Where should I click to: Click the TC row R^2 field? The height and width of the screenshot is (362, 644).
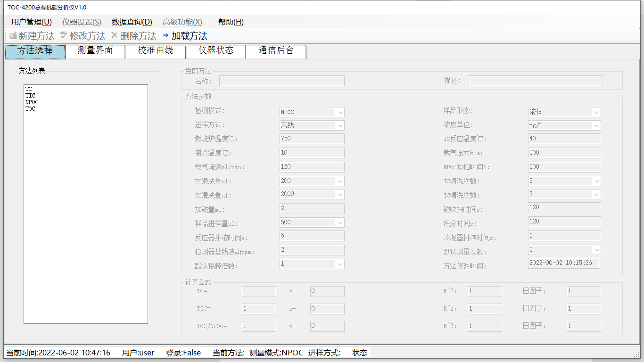485,291
